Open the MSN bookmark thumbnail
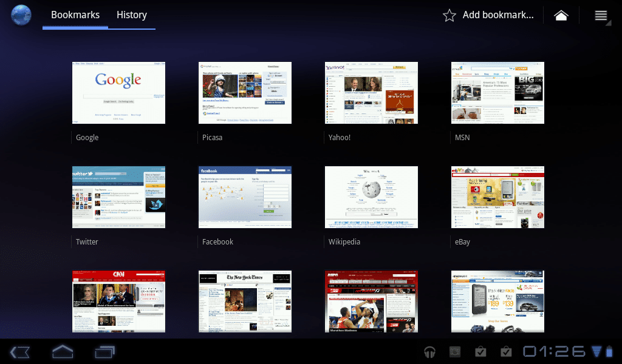Viewport: 622px width, 364px height. click(x=497, y=93)
